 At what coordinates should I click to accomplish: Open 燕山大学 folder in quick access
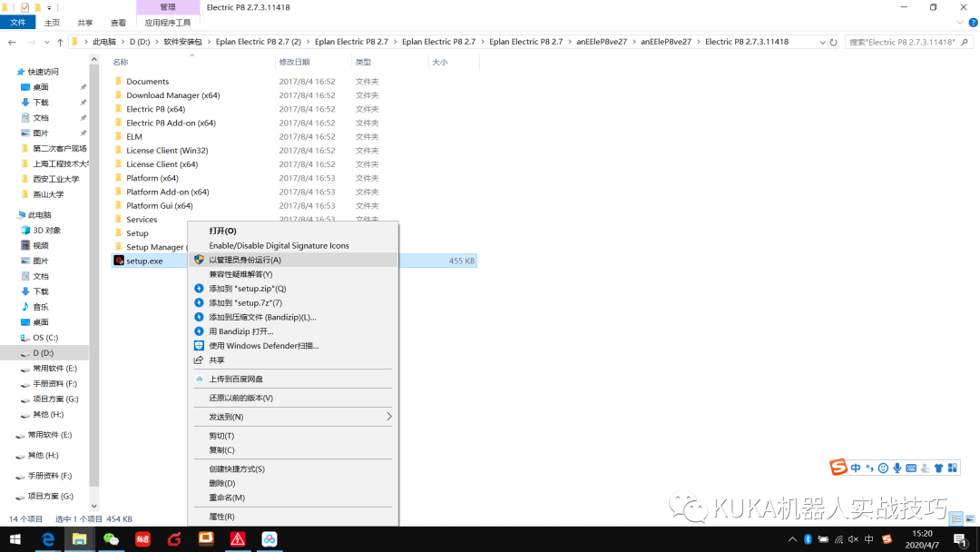pos(48,194)
